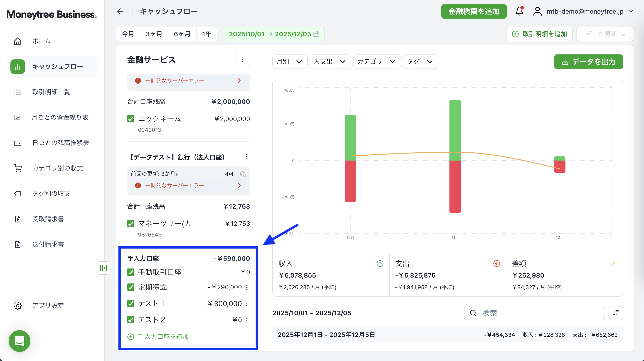Collapse sidebar with the panel toggle icon
Viewport: 644px width, 361px height.
pyautogui.click(x=103, y=268)
